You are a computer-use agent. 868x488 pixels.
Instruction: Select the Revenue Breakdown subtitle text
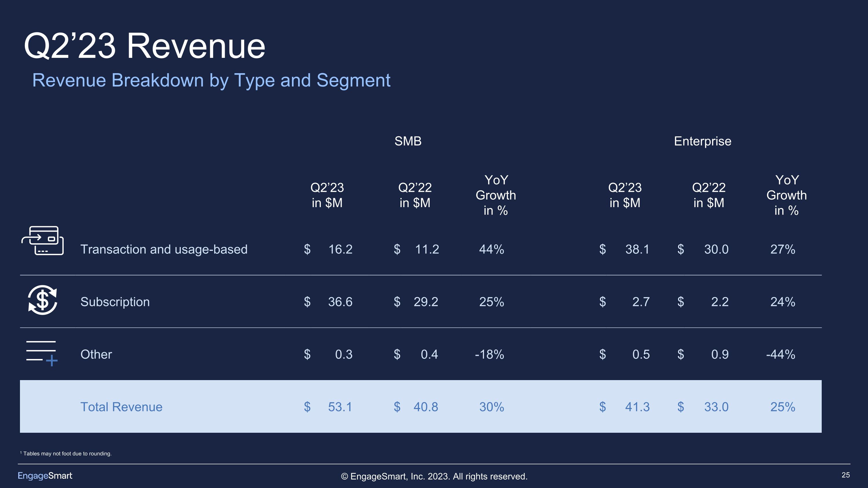(211, 80)
